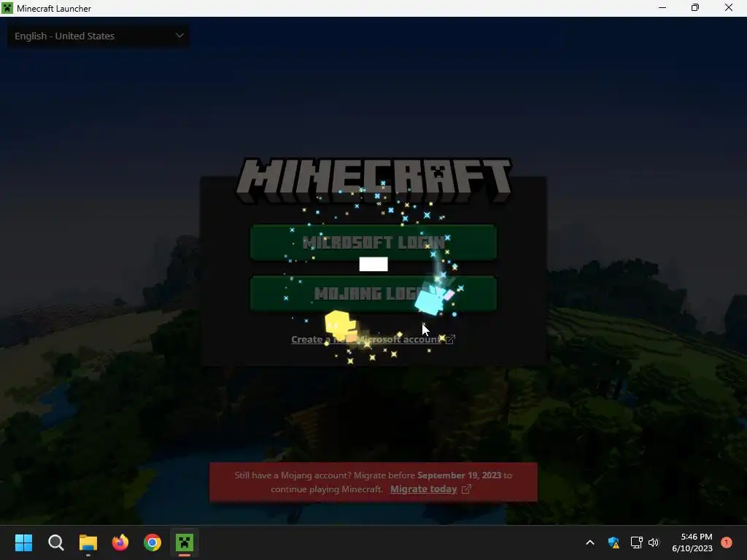Close the Minecraft Launcher window
Screen dimensions: 747x560
point(729,7)
